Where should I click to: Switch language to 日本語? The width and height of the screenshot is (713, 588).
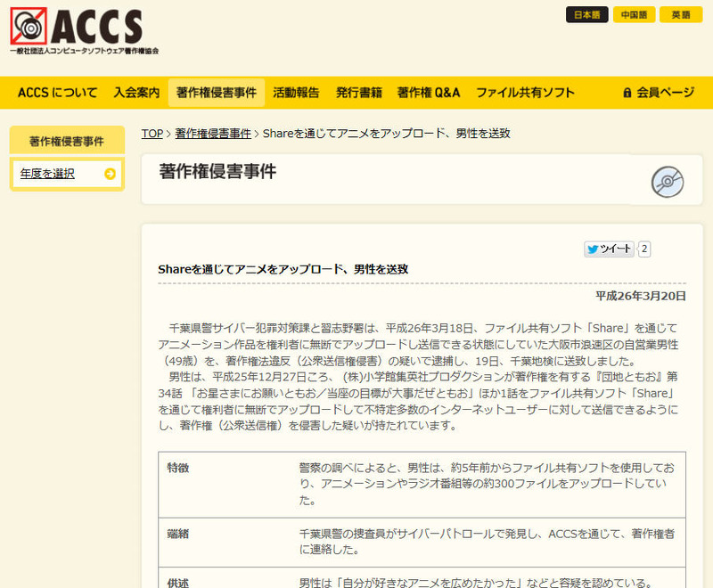pos(587,14)
